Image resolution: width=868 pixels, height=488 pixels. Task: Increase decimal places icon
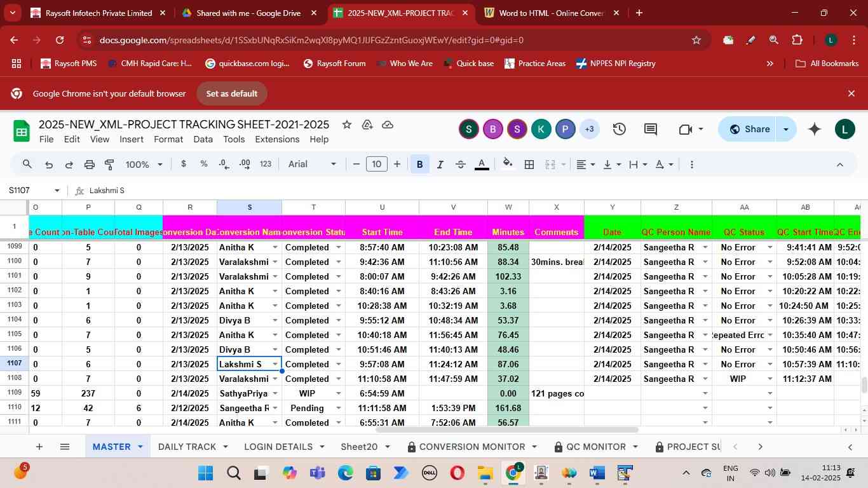click(245, 164)
